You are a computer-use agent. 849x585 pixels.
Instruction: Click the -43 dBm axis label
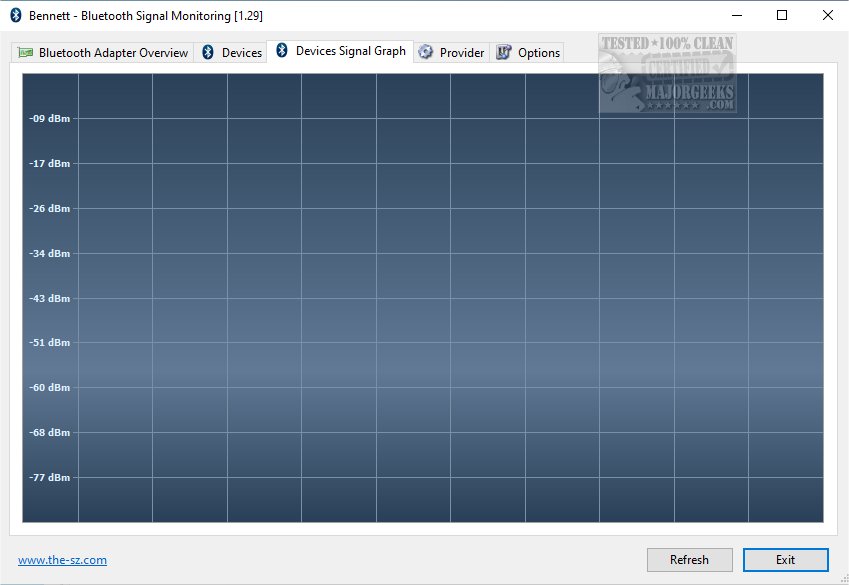50,298
